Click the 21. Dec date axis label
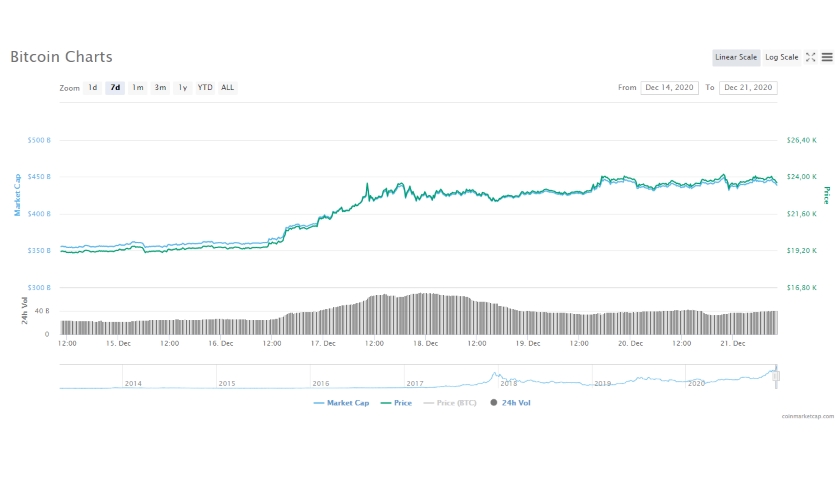Screen dimensions: 840x480 pos(733,343)
